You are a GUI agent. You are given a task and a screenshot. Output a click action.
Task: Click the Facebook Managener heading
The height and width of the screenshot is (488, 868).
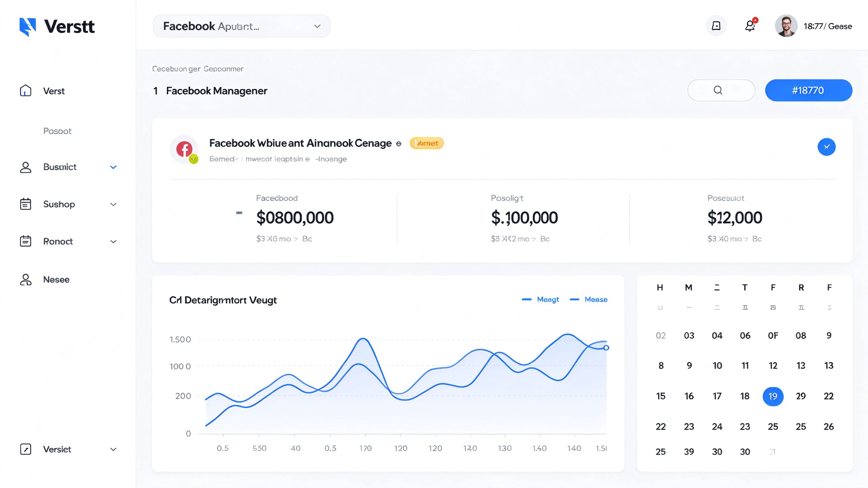click(216, 91)
